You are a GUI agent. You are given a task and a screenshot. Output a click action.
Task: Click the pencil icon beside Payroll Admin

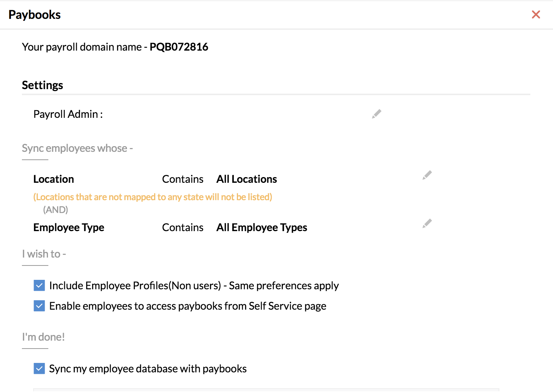tap(376, 114)
